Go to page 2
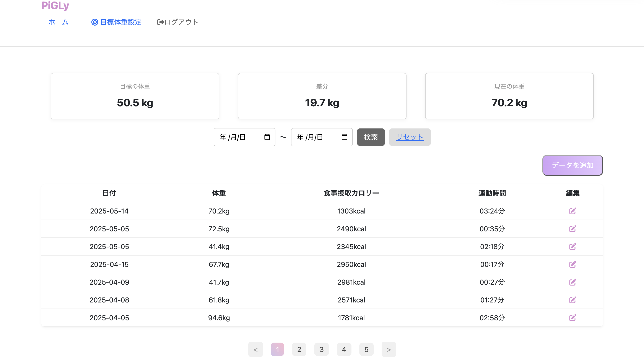Viewport: 644px width, 358px height. (x=299, y=349)
